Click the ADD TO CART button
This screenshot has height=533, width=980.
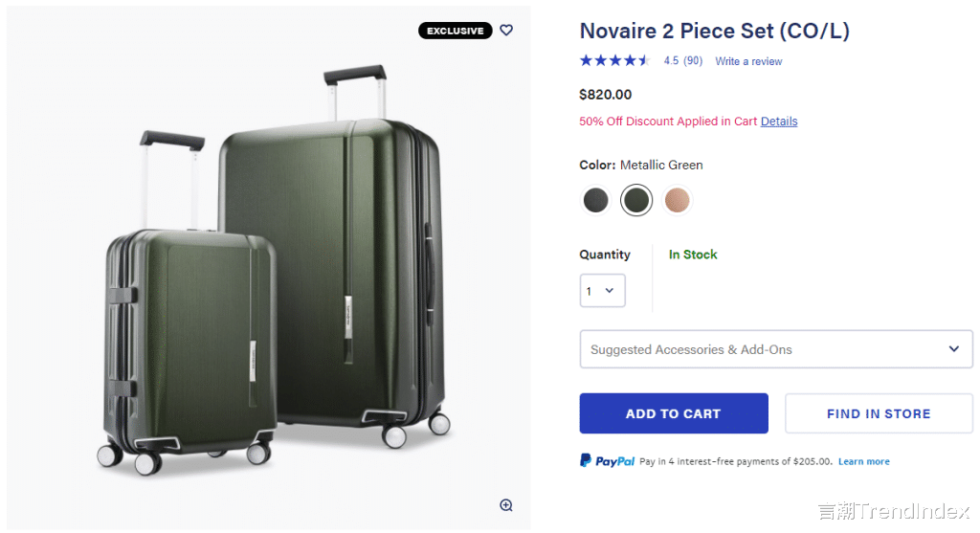pyautogui.click(x=674, y=413)
